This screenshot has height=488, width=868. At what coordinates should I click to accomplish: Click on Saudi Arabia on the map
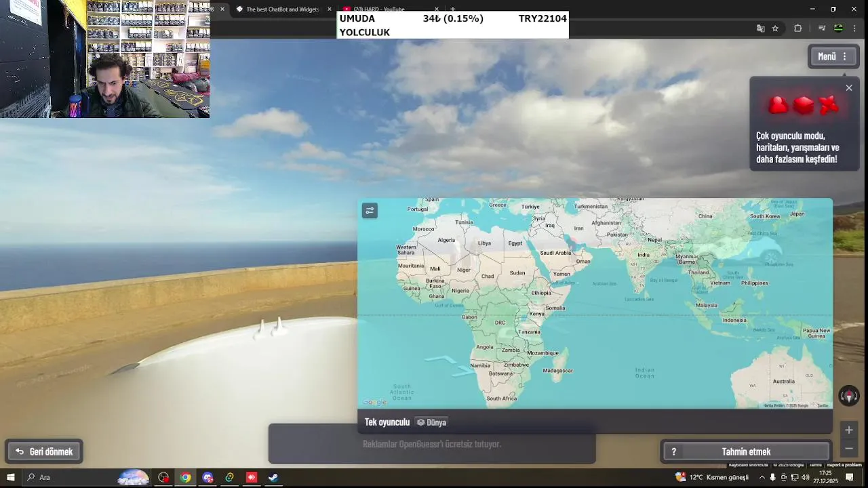[555, 253]
